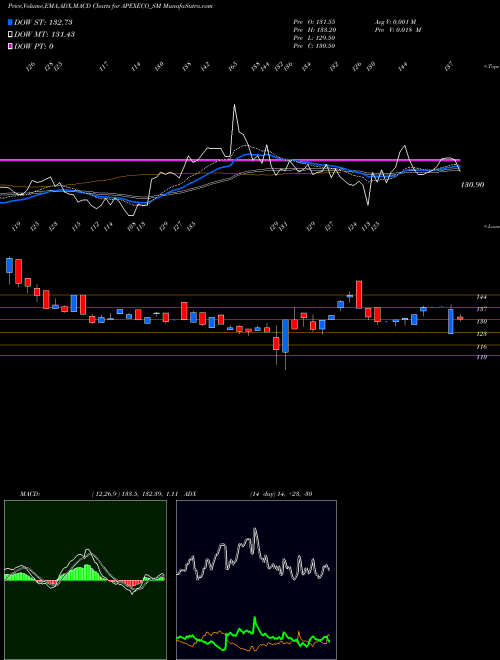Click the Avg V: 0.001 M value
The image size is (500, 660).
pos(395,21)
